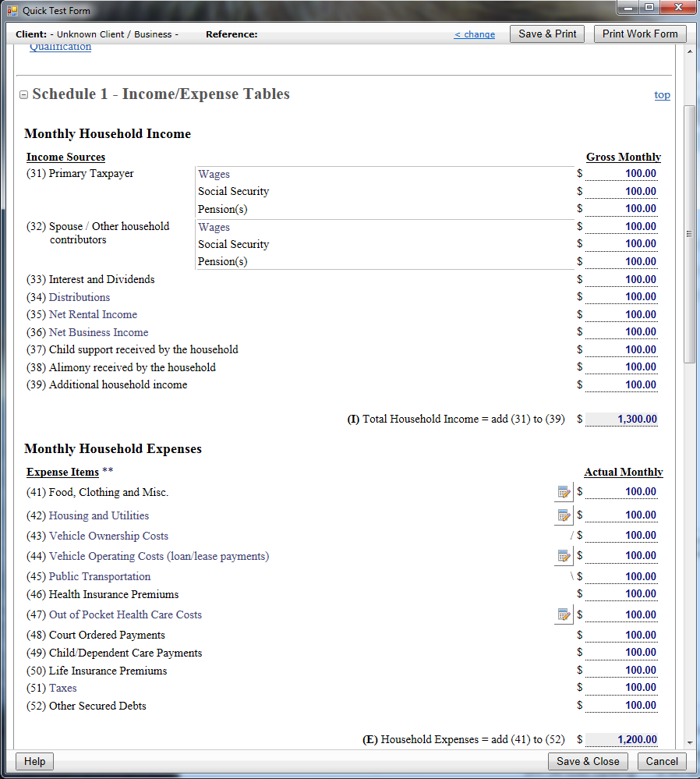Open calculator for Vehicle Operating Costs
Image resolution: width=700 pixels, height=779 pixels.
564,556
